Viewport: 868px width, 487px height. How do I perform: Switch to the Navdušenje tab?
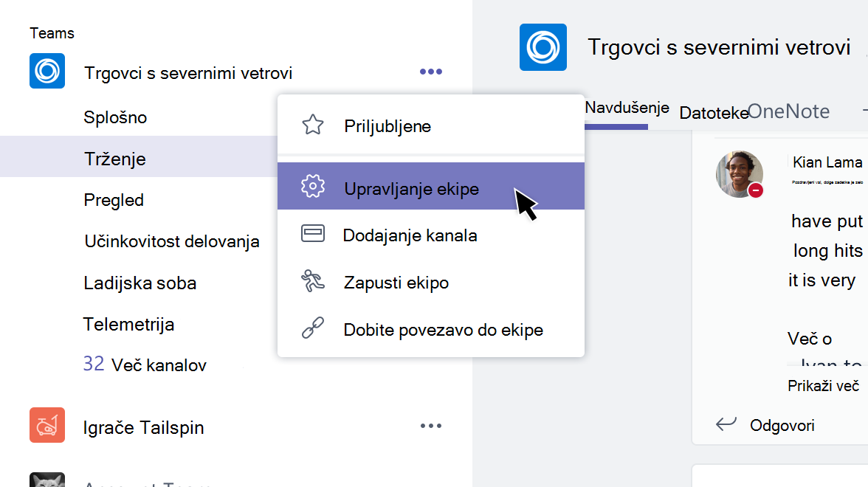(627, 108)
